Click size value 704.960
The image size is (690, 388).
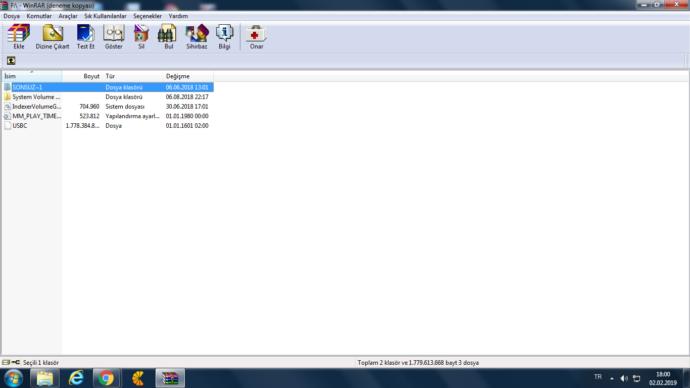tap(89, 106)
